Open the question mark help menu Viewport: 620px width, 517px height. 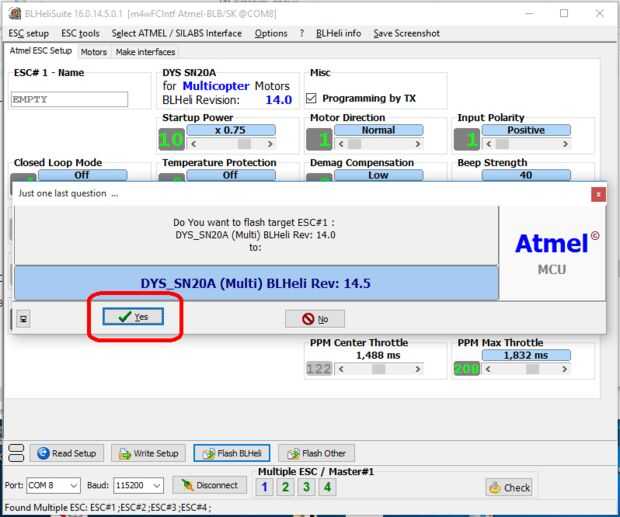302,34
